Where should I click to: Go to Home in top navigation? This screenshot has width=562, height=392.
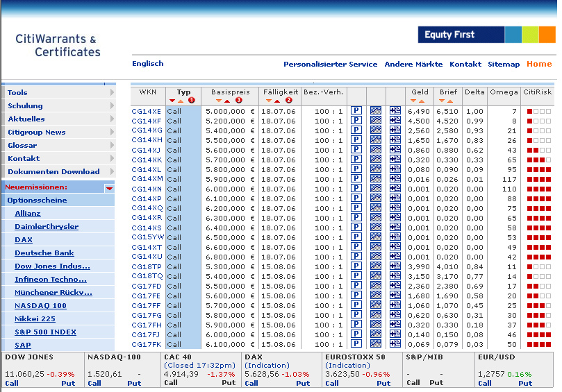tap(539, 64)
